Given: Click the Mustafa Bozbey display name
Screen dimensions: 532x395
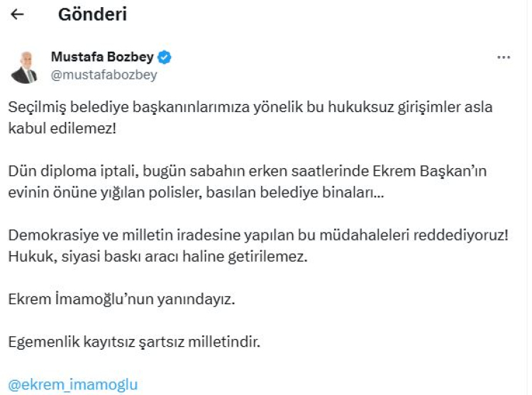Looking at the screenshot, I should click(x=104, y=57).
